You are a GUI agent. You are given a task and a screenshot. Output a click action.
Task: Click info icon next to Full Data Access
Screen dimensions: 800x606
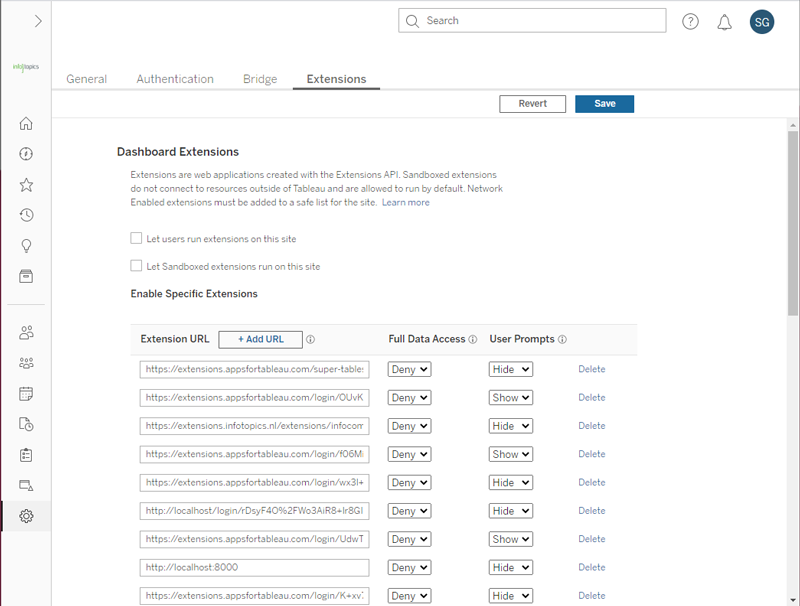click(473, 340)
